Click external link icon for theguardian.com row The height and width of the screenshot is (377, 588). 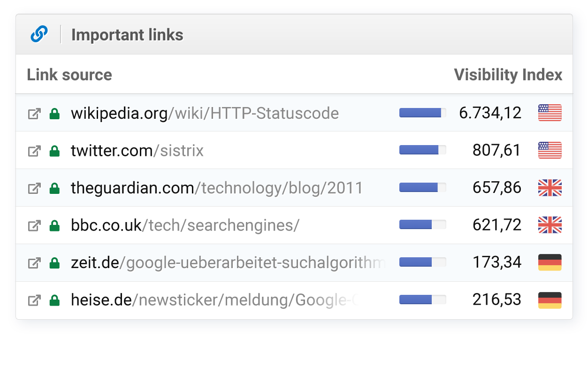pyautogui.click(x=34, y=189)
